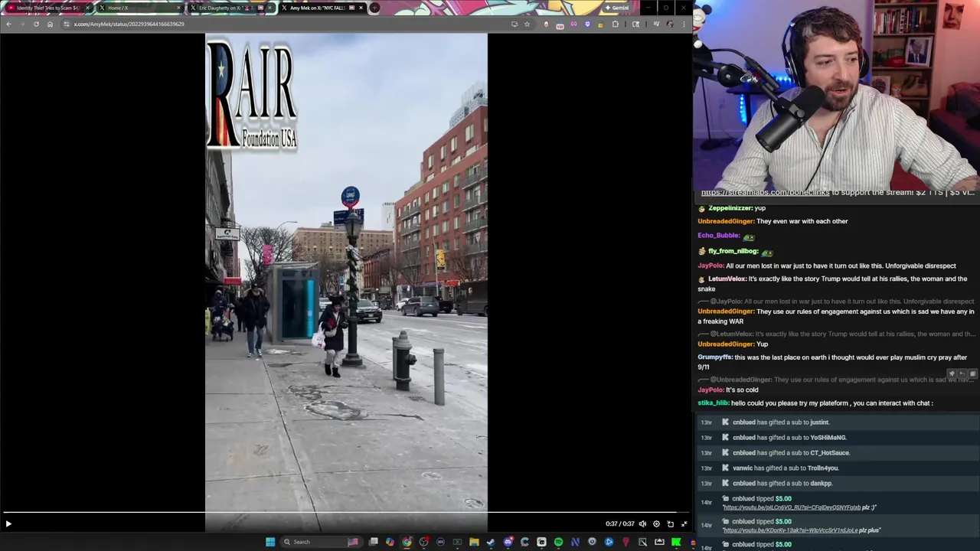Go forward in the browser
Image resolution: width=980 pixels, height=551 pixels.
coord(22,24)
